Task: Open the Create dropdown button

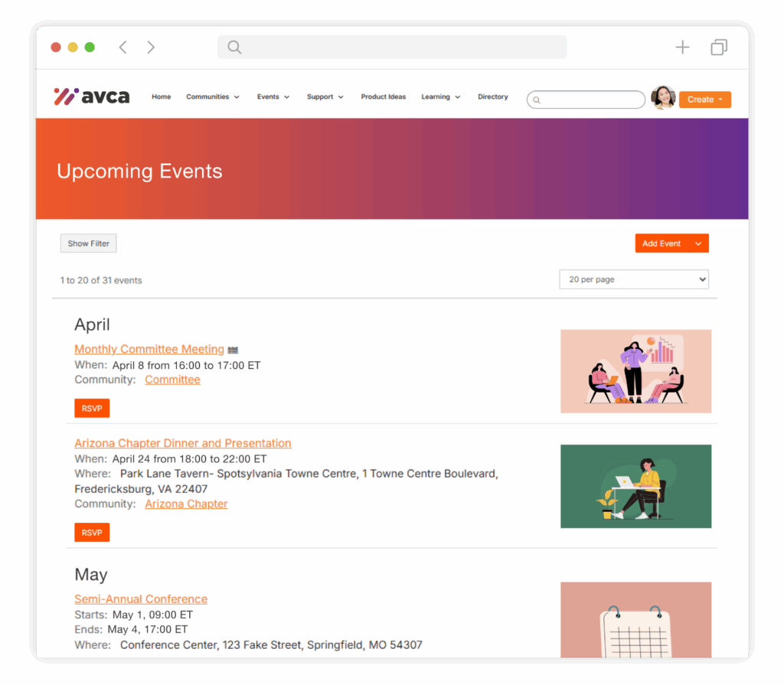Action: [x=704, y=99]
